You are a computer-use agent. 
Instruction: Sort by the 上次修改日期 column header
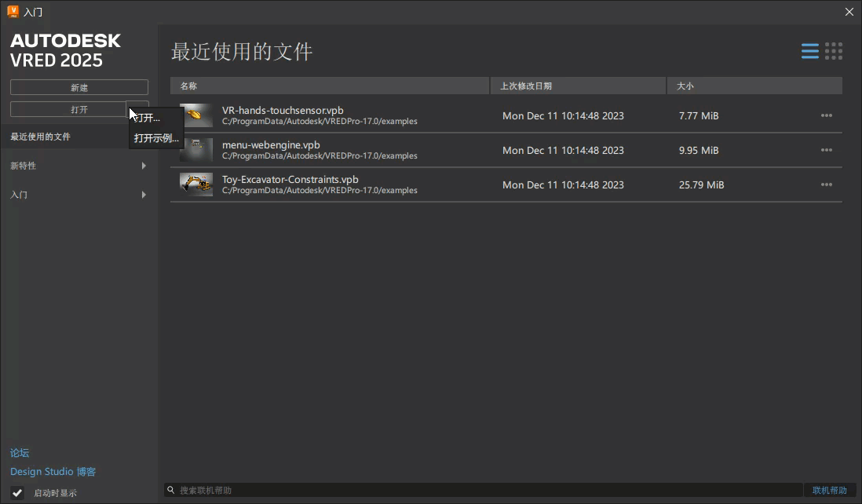click(579, 86)
